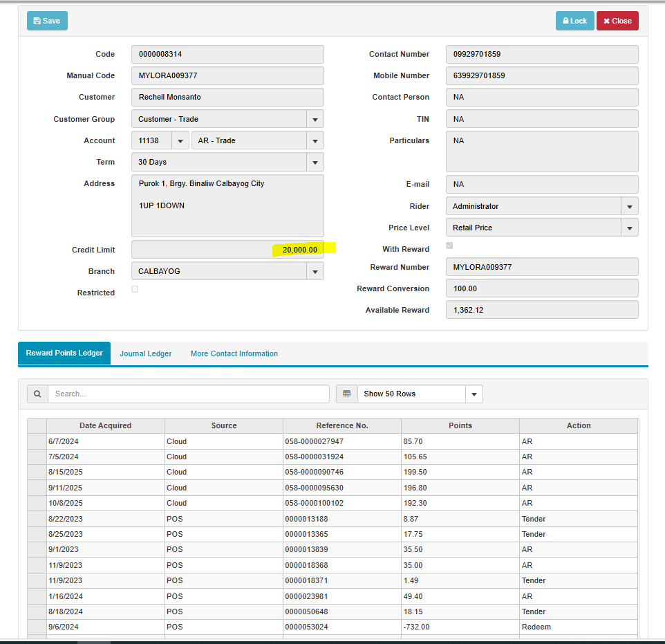Screen dimensions: 665x644
Task: Open the More Contact Information tab
Action: pos(234,353)
